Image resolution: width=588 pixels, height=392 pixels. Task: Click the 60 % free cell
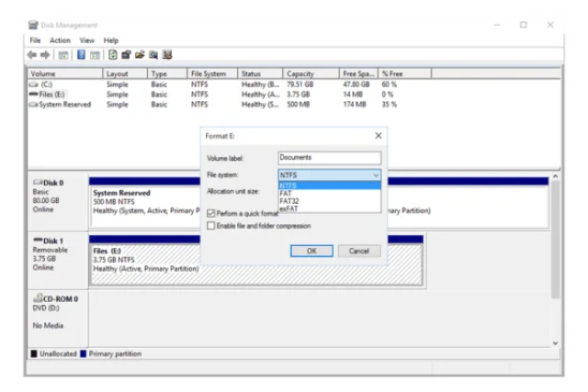(x=390, y=84)
